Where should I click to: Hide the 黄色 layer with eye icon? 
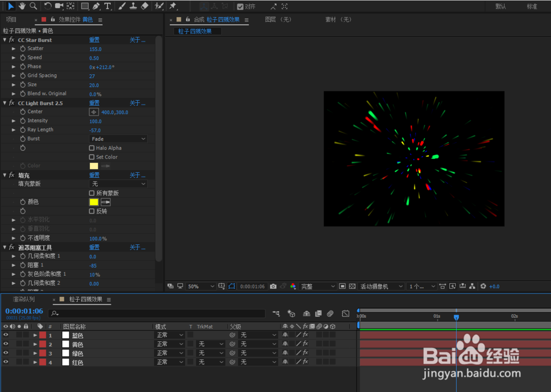pos(6,344)
